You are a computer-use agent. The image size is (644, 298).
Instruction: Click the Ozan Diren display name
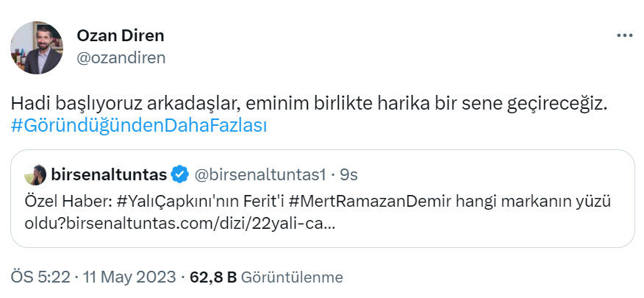point(121,35)
